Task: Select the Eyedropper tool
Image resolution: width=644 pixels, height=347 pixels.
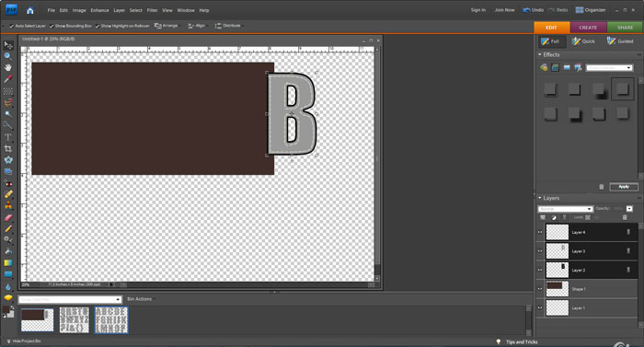Action: pyautogui.click(x=7, y=79)
